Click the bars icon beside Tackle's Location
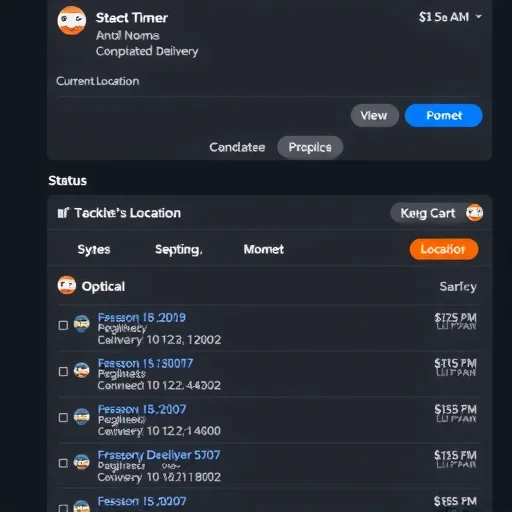 [x=63, y=213]
